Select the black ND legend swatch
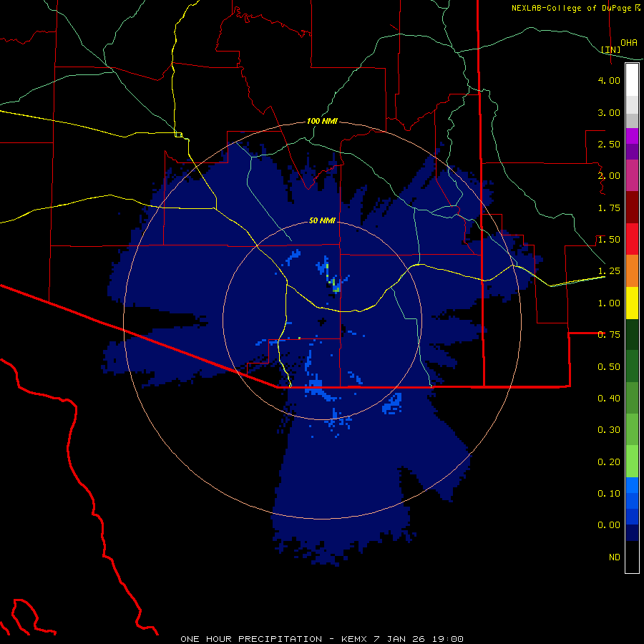 (632, 557)
